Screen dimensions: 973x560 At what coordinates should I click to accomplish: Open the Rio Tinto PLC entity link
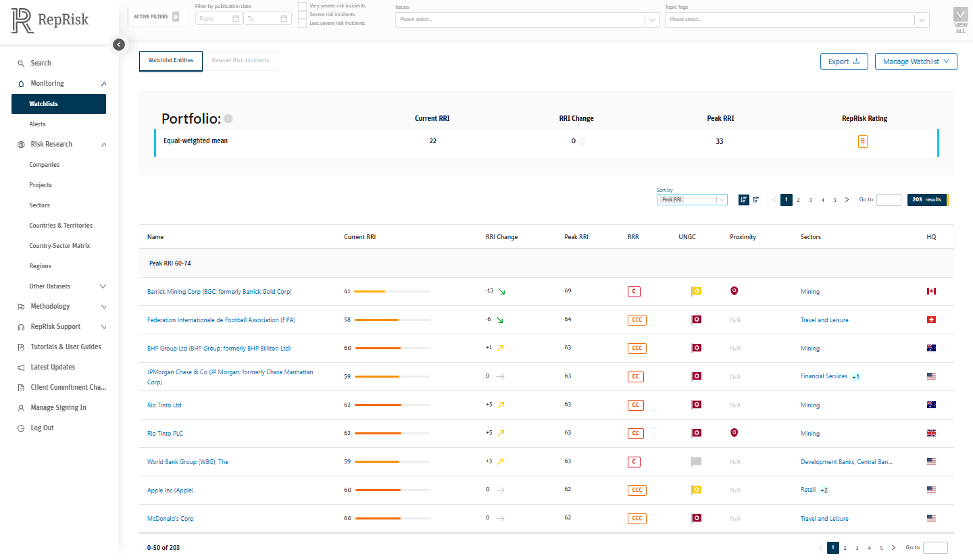pyautogui.click(x=164, y=434)
